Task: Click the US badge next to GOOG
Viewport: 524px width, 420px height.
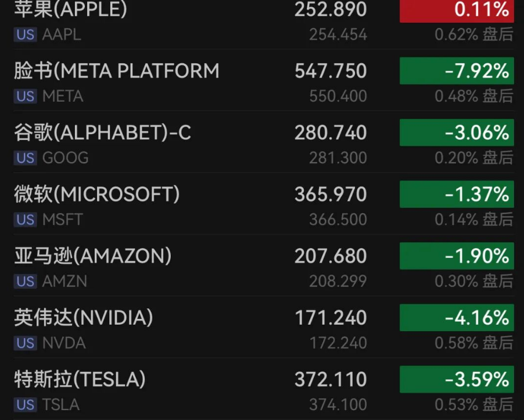Action: [x=26, y=157]
